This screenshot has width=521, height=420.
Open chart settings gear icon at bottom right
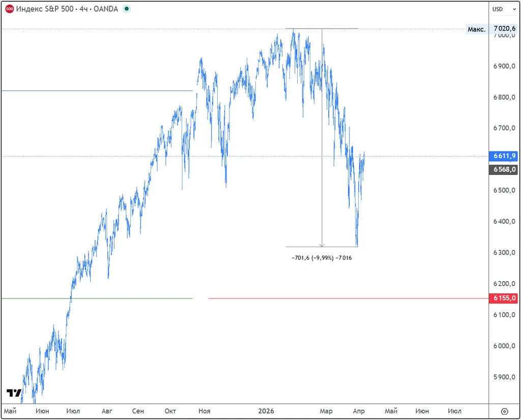coord(504,411)
